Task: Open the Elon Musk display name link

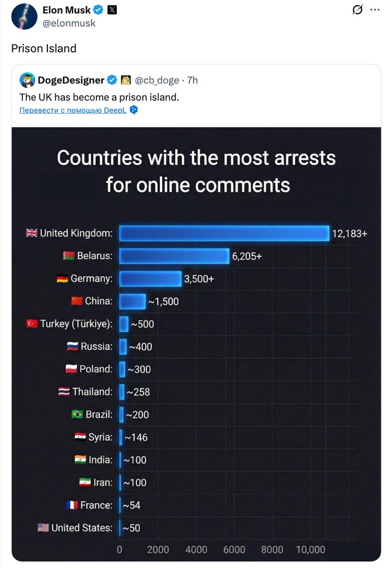Action: point(66,10)
